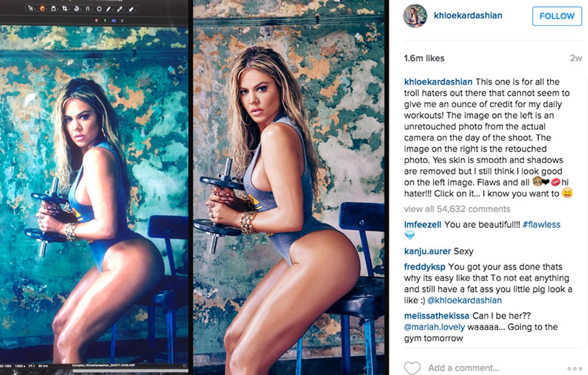Screen dimensions: 588x375
Task: Select the orange pan hand tool
Action: [42, 9]
